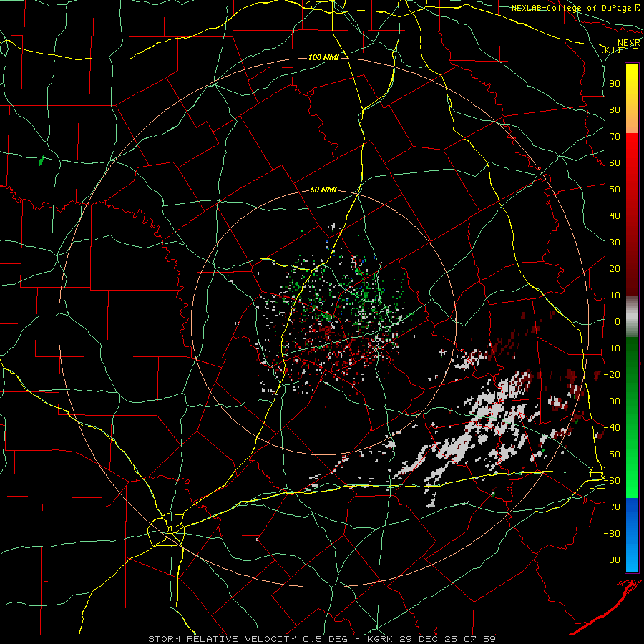Select the -60 scale value
Image resolution: width=644 pixels, height=644 pixels.
click(613, 481)
